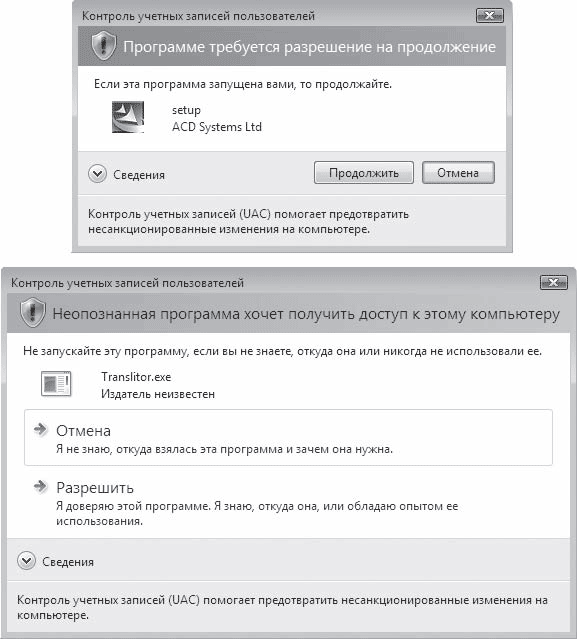Expand details chevron in the setup dialog
577x639 pixels.
[x=97, y=174]
